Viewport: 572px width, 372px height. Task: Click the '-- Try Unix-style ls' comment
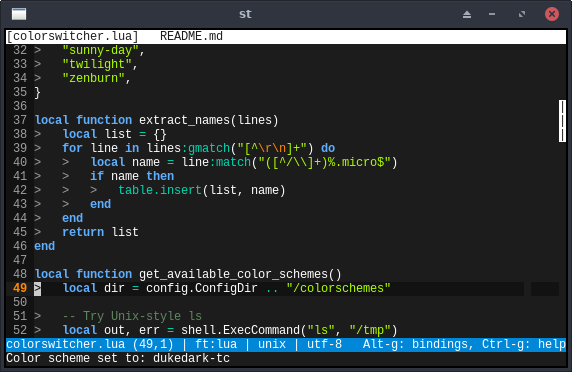132,316
